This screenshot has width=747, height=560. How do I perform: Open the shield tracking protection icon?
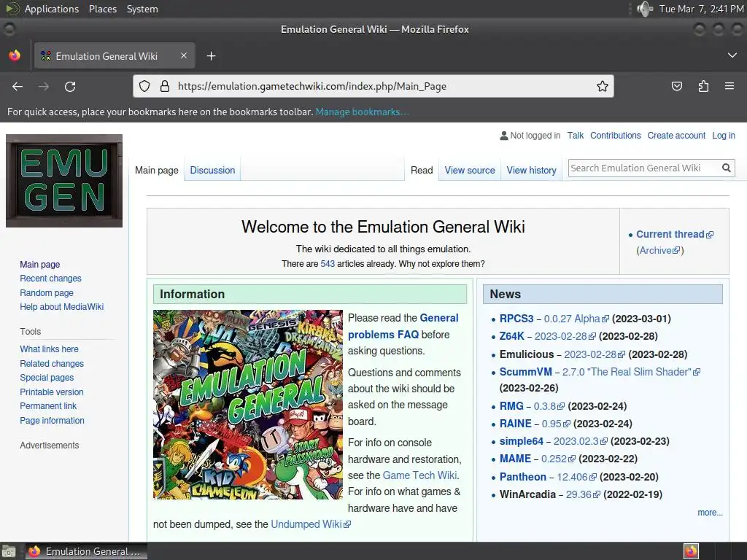coord(144,86)
